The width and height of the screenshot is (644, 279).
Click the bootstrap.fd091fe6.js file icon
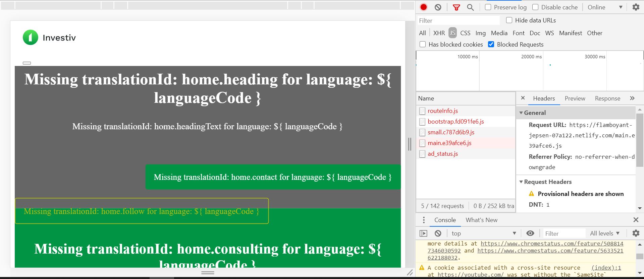pos(422,122)
